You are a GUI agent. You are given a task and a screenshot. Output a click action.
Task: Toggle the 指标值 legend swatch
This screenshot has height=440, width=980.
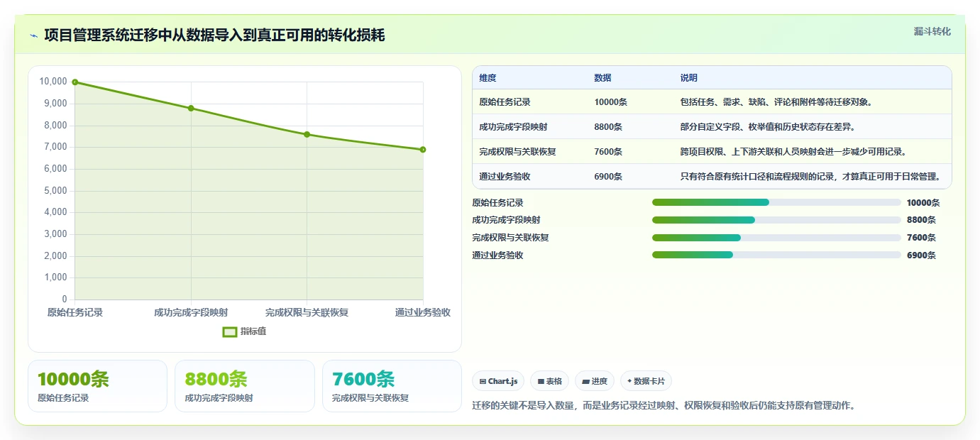click(x=230, y=331)
